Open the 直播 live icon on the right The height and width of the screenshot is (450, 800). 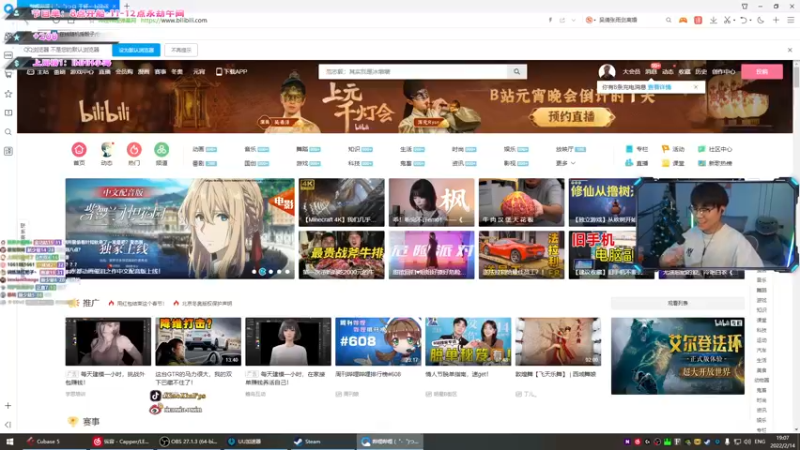(x=629, y=163)
